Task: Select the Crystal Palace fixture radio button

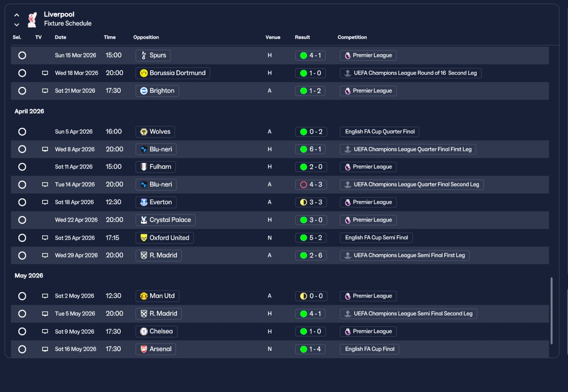Action: tap(22, 220)
